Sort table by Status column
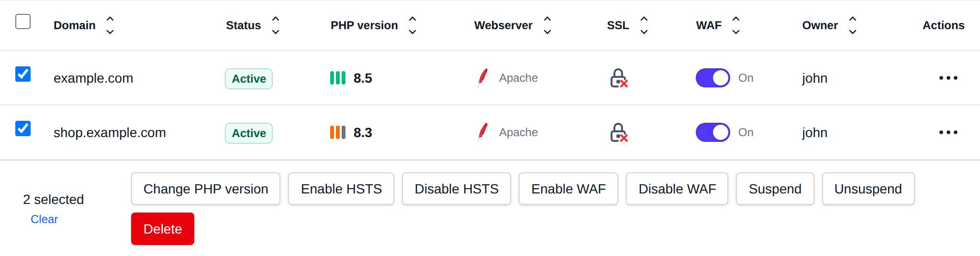The image size is (980, 256). [276, 25]
